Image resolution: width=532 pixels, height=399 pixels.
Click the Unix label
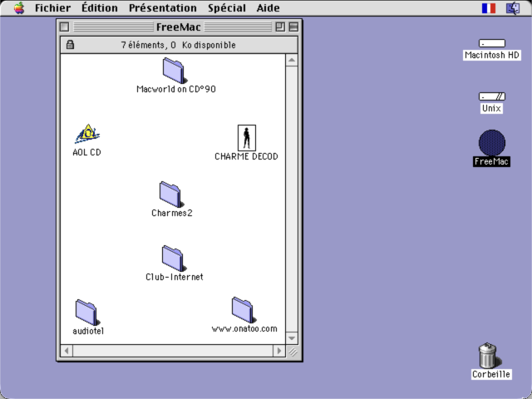point(491,109)
